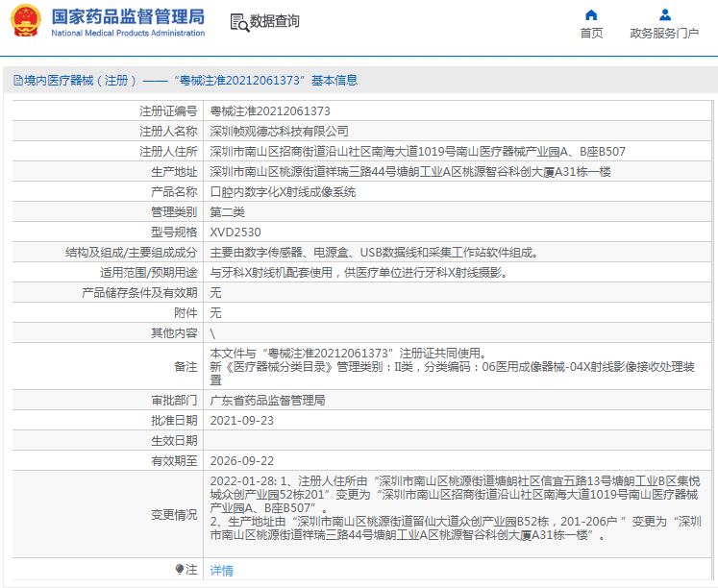Click management class value 第二类
The width and height of the screenshot is (718, 588).
[227, 212]
